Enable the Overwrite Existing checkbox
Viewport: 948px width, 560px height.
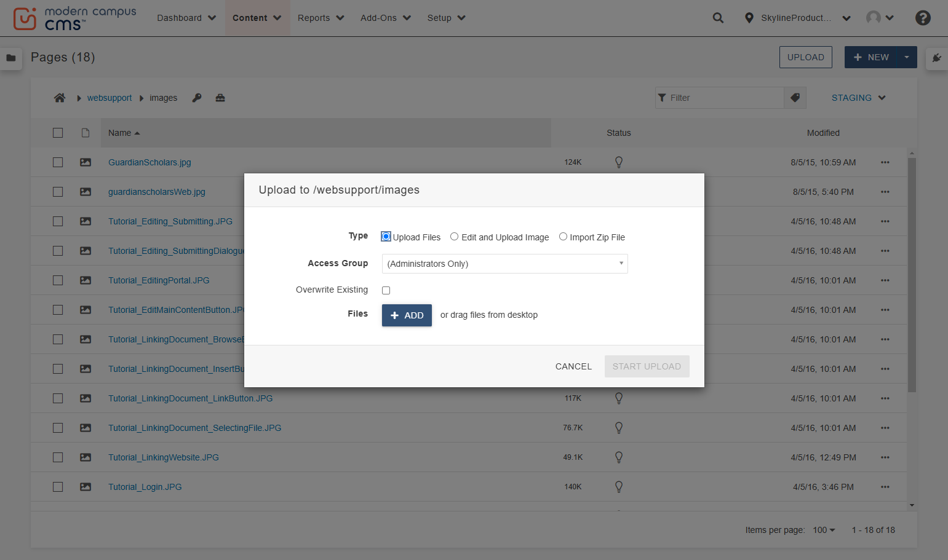pyautogui.click(x=386, y=290)
